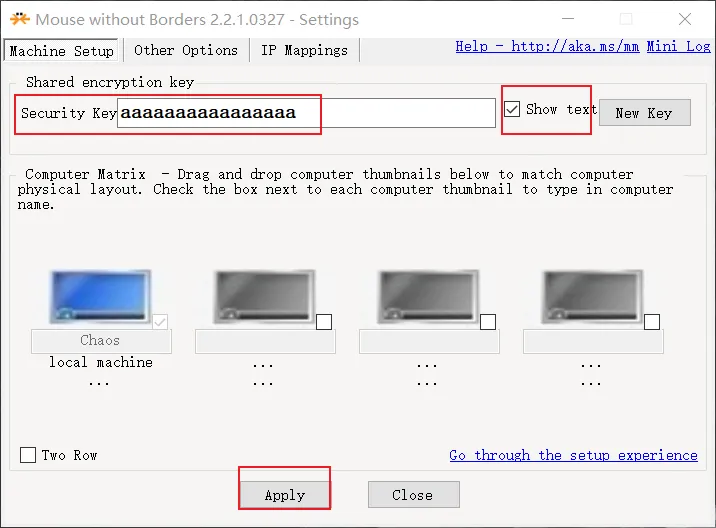Viewport: 716px width, 528px height.
Task: Click the third gray computer thumbnail
Action: 428,295
